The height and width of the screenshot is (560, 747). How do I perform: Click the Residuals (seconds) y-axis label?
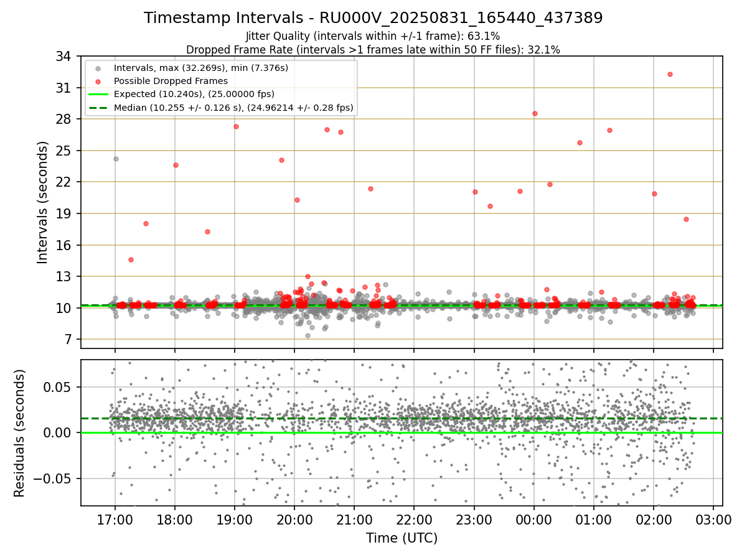[20, 433]
